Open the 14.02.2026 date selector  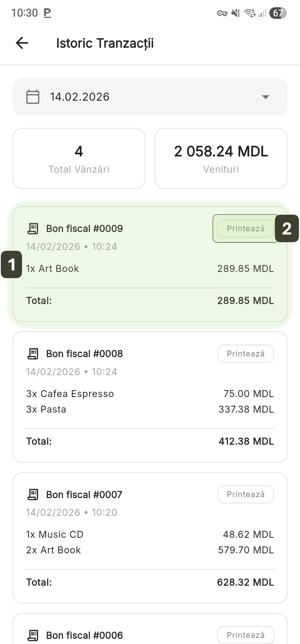[150, 97]
